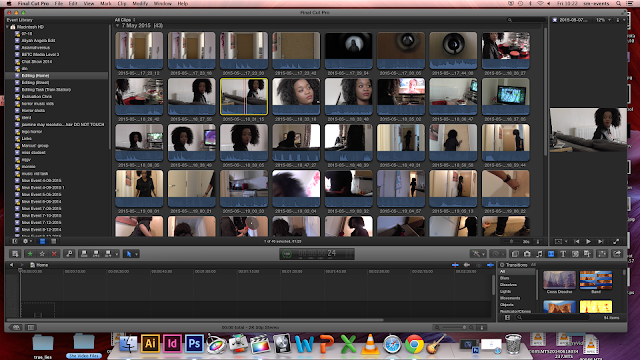Screen dimensions: 640x360
Task: Click Connect clip to storyline icon
Action: pos(84,254)
